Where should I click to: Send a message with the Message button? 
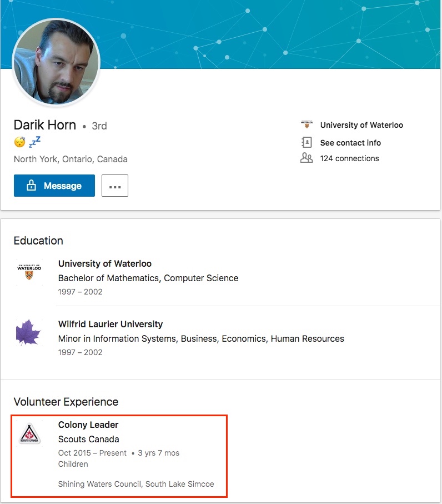click(54, 186)
